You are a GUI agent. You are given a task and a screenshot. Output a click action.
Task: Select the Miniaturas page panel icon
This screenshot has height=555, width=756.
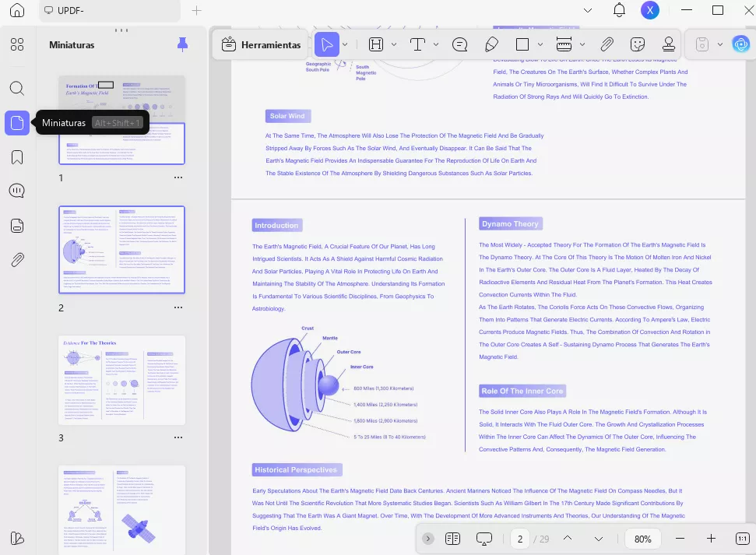[17, 123]
